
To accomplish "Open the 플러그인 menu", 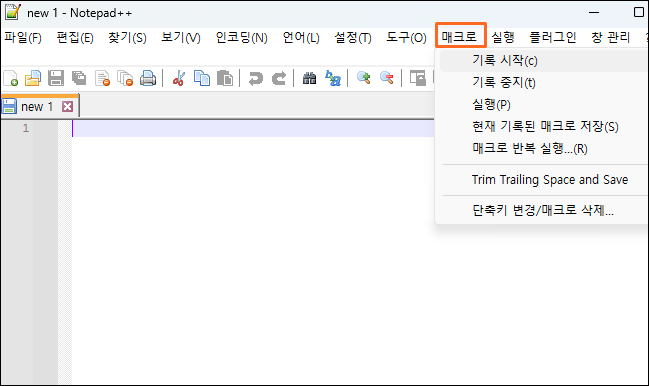I will tap(553, 38).
